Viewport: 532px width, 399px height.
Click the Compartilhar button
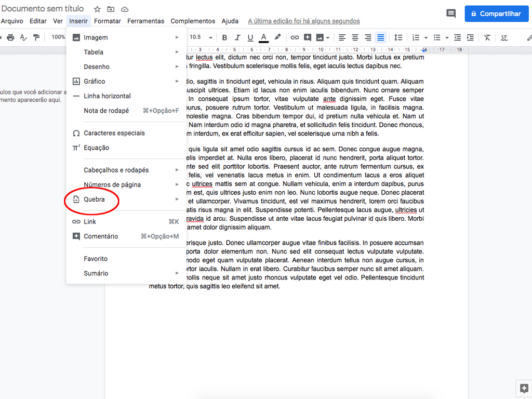(x=496, y=14)
